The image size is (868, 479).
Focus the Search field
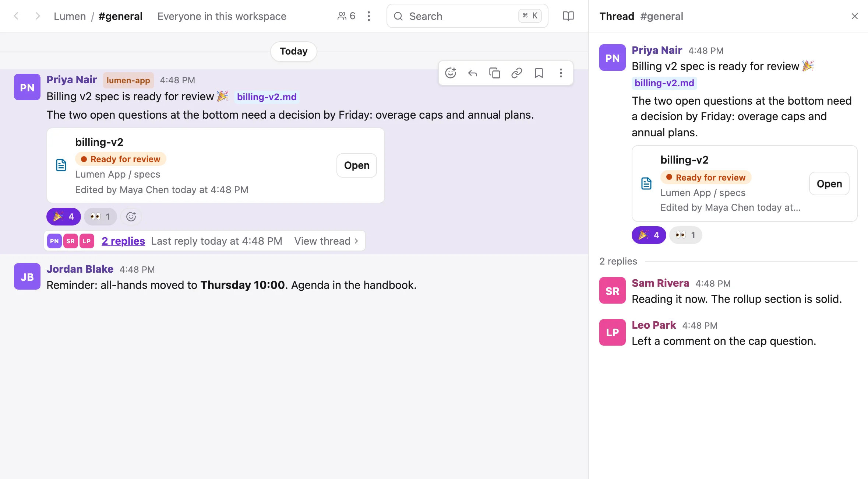[x=467, y=16]
